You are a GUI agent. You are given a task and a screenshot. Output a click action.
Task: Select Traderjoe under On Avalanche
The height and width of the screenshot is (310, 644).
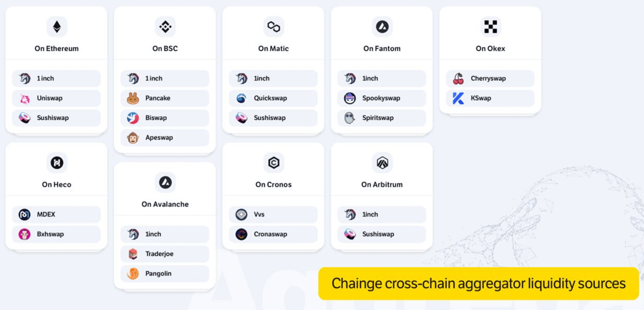pyautogui.click(x=165, y=254)
